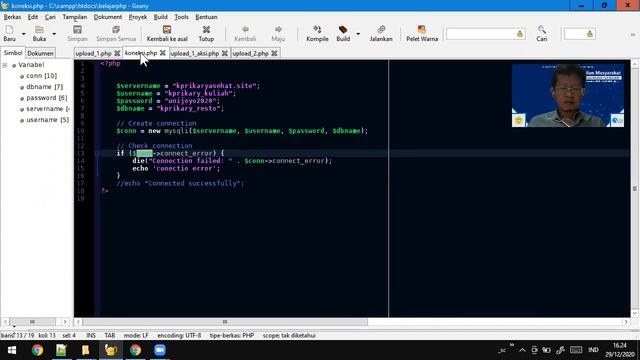
Task: Open the Build menu
Action: (x=160, y=17)
